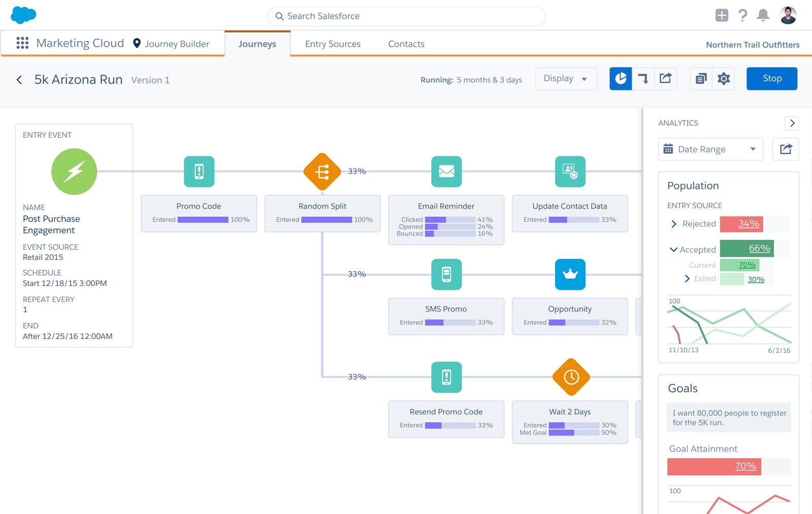Click the Northern Trail Outfitters account name
This screenshot has height=514, width=812.
click(x=753, y=45)
